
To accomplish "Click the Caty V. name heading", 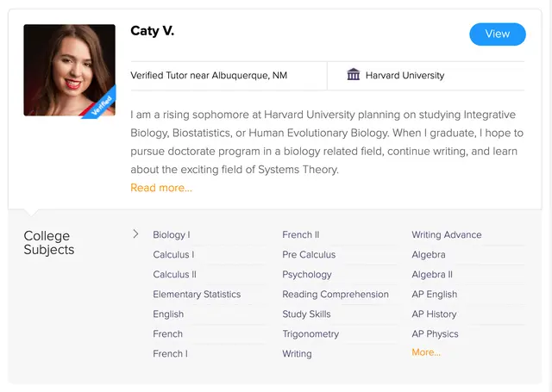I will tap(153, 31).
